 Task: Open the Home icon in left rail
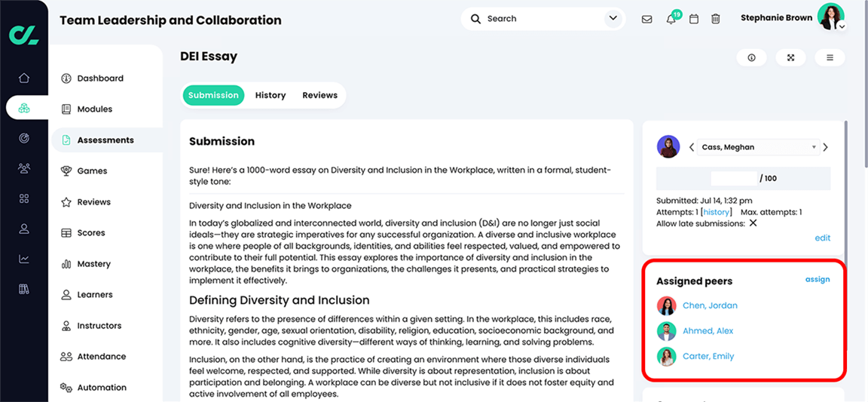[x=24, y=78]
